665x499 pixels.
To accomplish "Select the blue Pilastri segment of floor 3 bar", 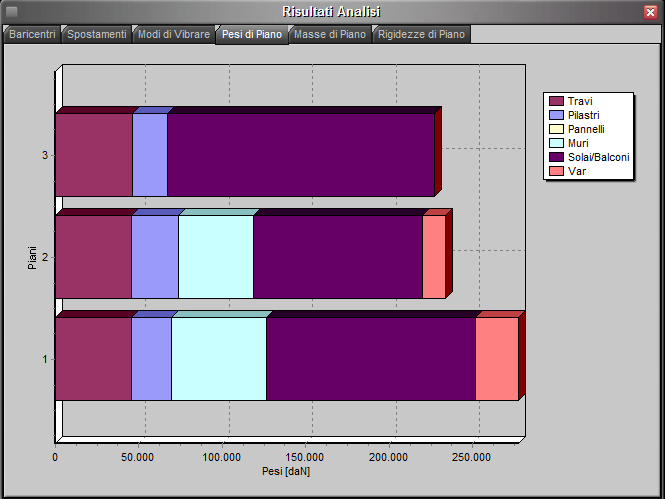I will tap(149, 155).
